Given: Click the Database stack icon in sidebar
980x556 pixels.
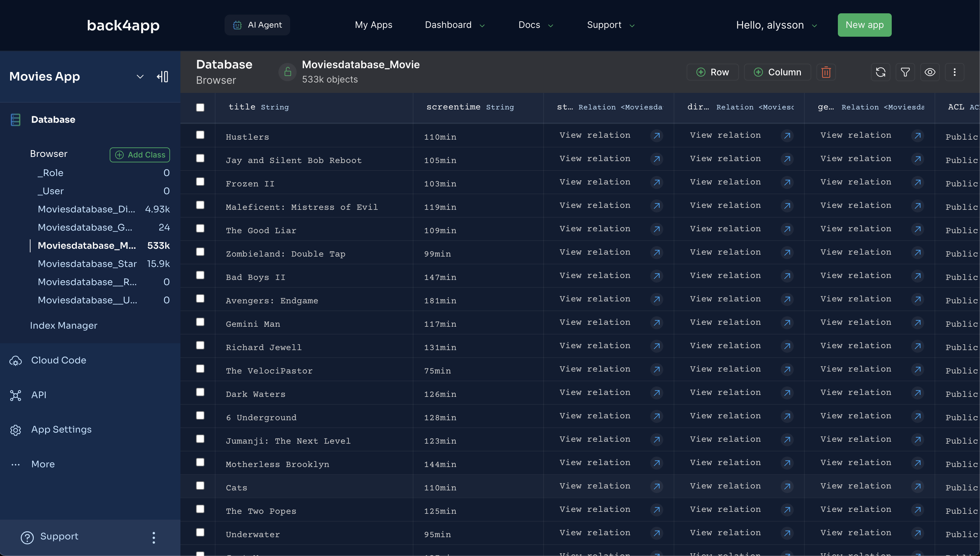Looking at the screenshot, I should point(16,120).
